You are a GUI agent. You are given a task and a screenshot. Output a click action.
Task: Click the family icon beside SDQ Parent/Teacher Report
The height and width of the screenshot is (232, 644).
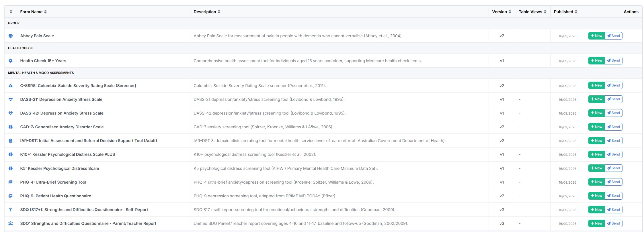(11, 223)
